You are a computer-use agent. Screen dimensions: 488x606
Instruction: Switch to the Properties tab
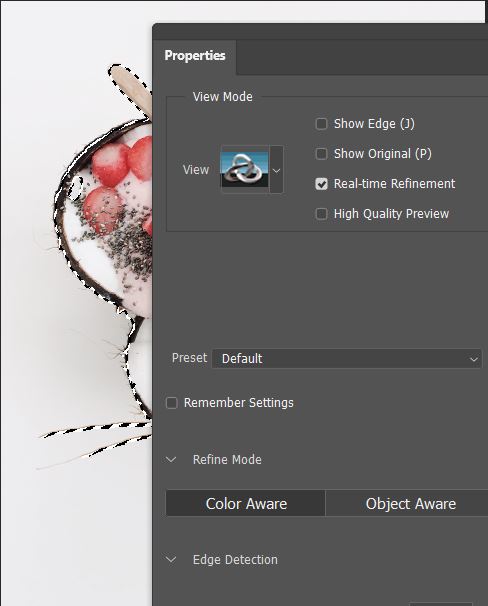(x=195, y=56)
